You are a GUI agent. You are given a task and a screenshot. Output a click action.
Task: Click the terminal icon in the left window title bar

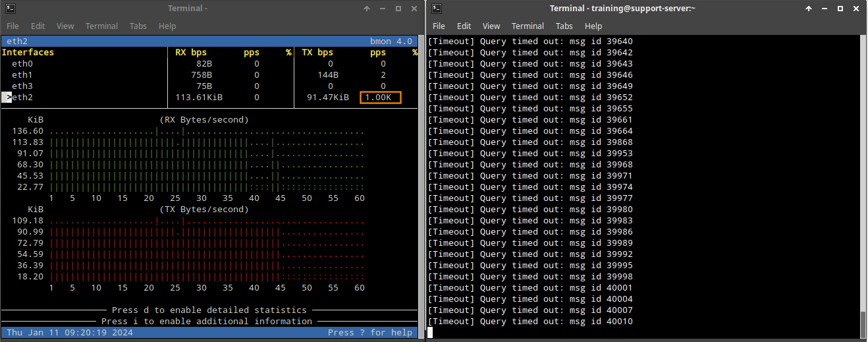(11, 9)
